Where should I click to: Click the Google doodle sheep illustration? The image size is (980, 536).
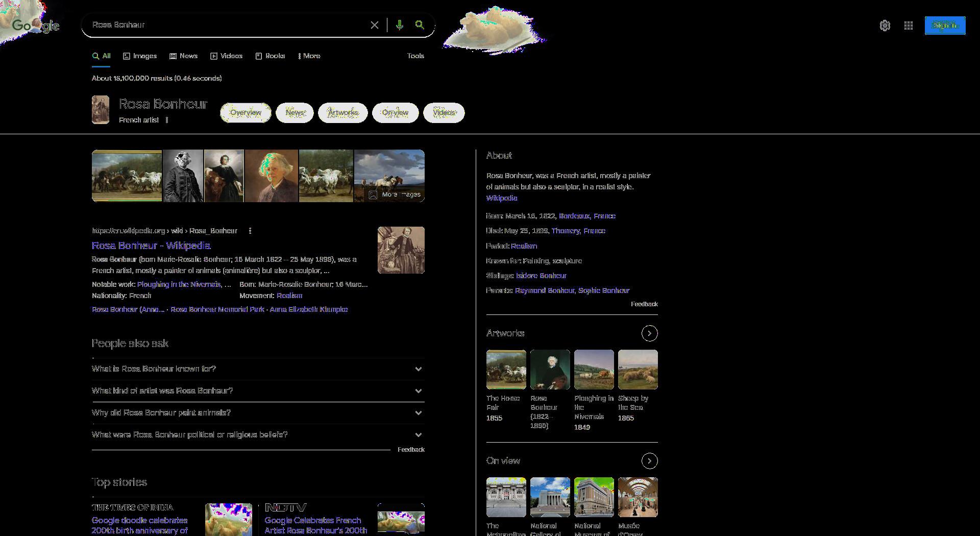(494, 30)
